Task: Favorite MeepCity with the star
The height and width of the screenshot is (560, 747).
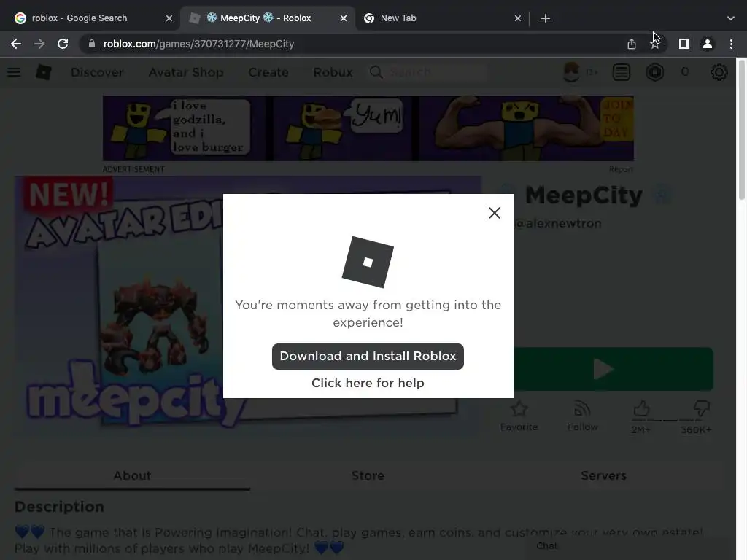Action: click(519, 416)
